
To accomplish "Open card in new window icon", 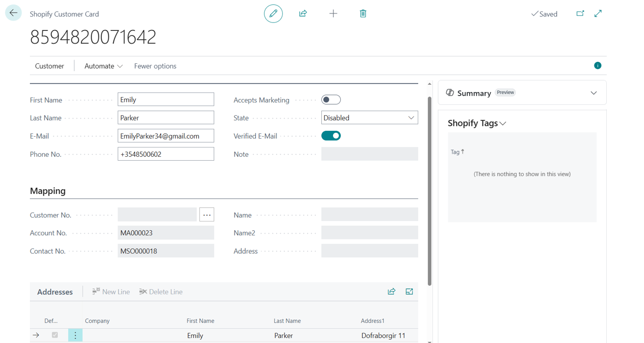I will click(580, 14).
